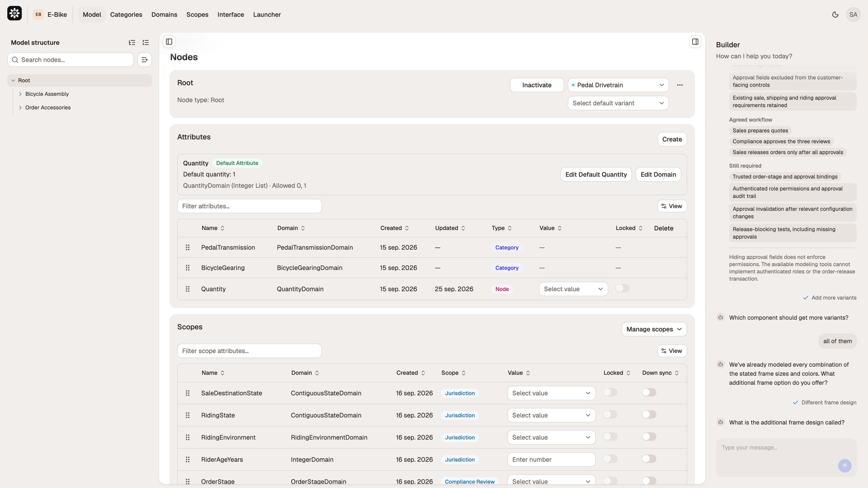The image size is (868, 488).
Task: Open Select default variant dropdown
Action: [618, 103]
